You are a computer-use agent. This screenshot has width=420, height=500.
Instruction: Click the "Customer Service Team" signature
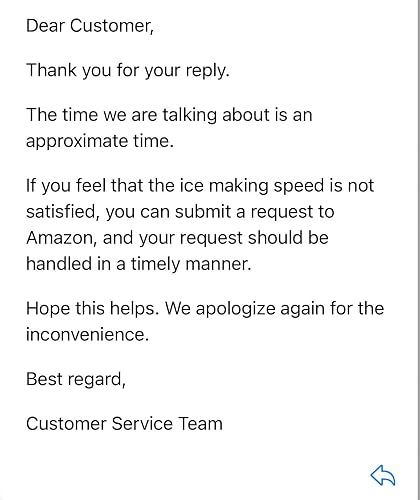(124, 424)
